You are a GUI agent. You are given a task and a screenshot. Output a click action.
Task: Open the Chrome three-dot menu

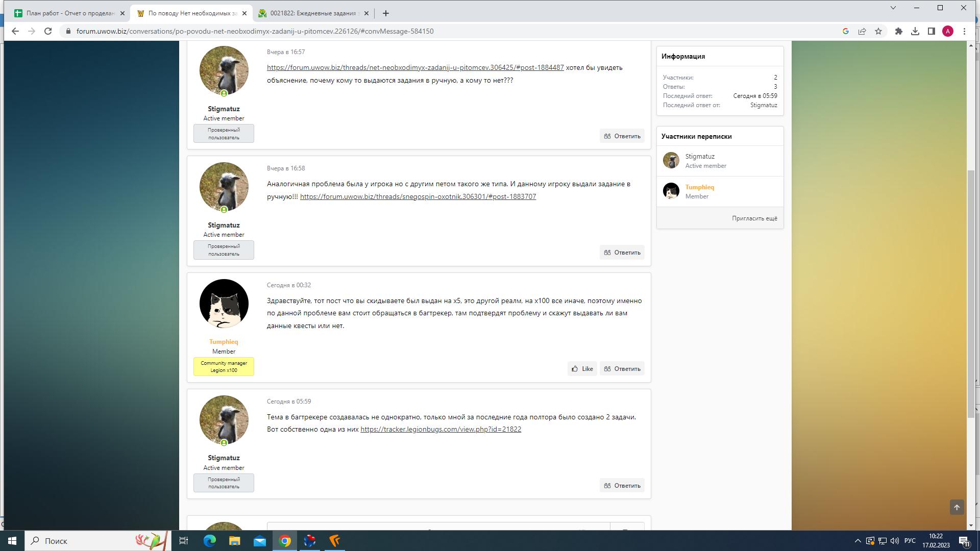[x=964, y=31]
